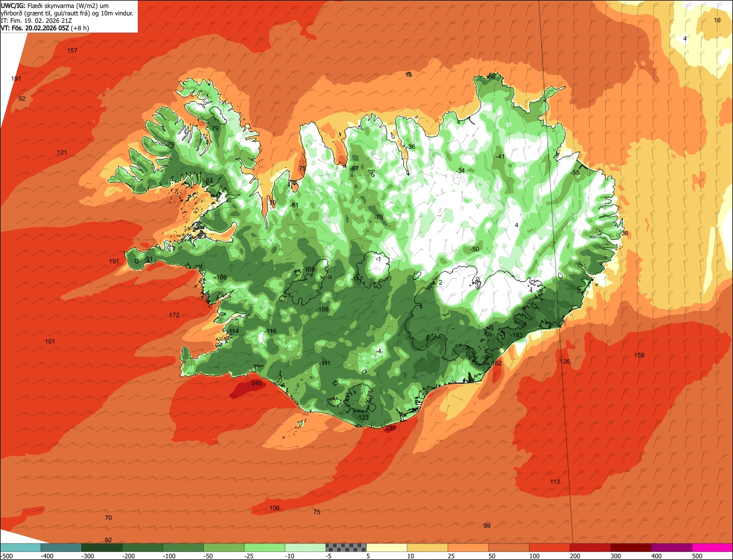Select the legend swatch between 300 and 400

(630, 547)
